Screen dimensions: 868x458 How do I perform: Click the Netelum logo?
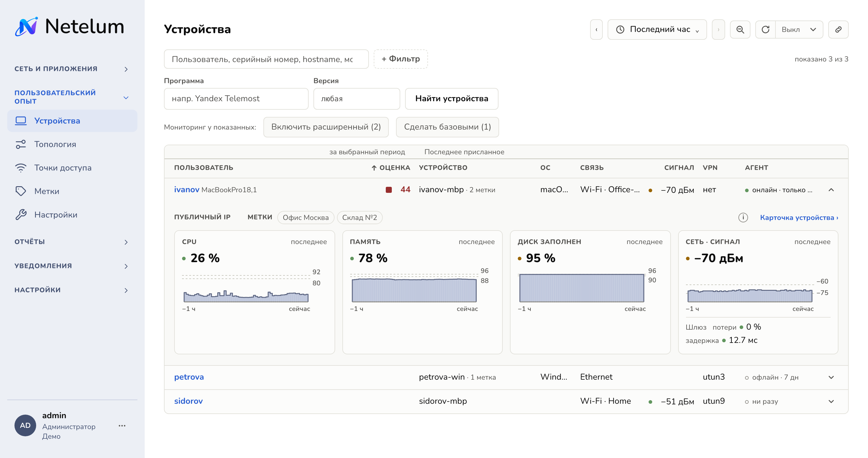click(69, 26)
